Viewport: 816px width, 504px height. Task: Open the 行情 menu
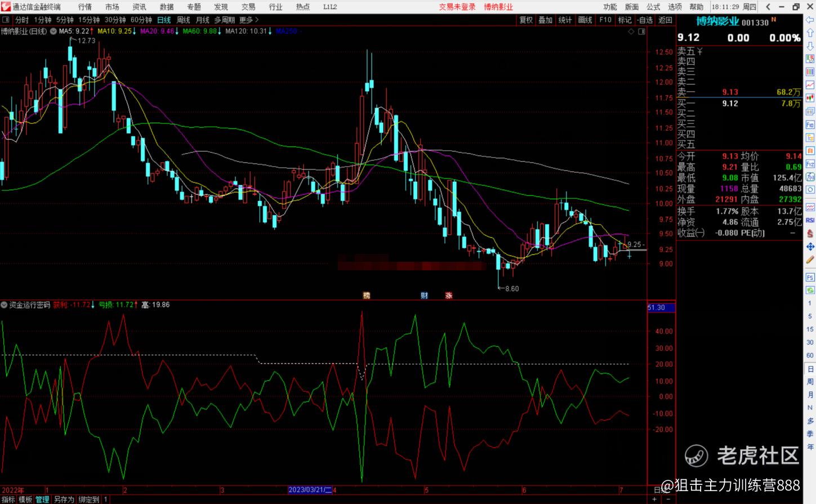pos(84,7)
